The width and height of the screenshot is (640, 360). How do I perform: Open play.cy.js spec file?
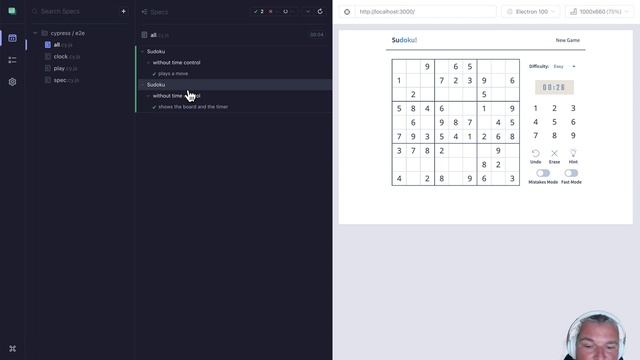[x=65, y=69]
